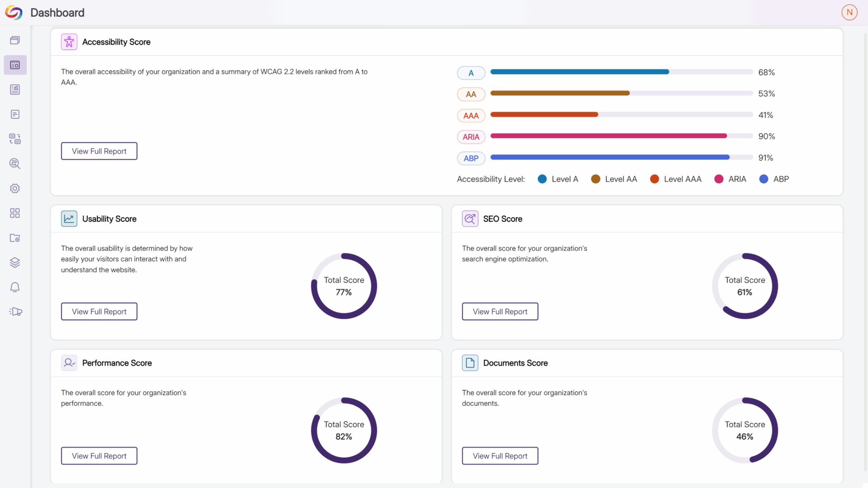
Task: Open the settings gear sidebar icon
Action: 15,188
